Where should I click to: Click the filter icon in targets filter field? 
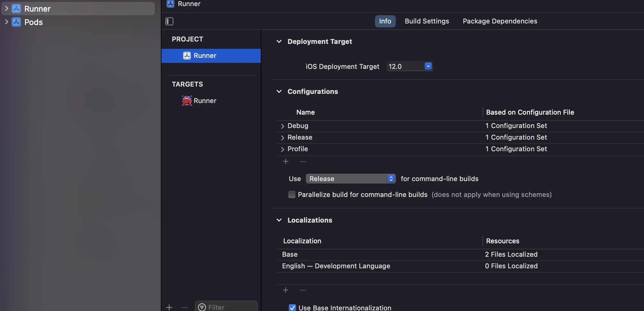[202, 307]
